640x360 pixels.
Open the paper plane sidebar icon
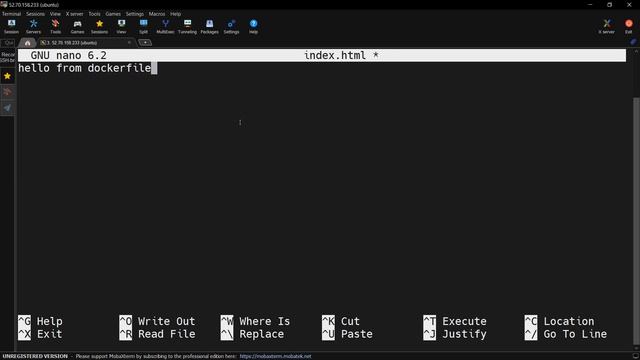tap(7, 108)
